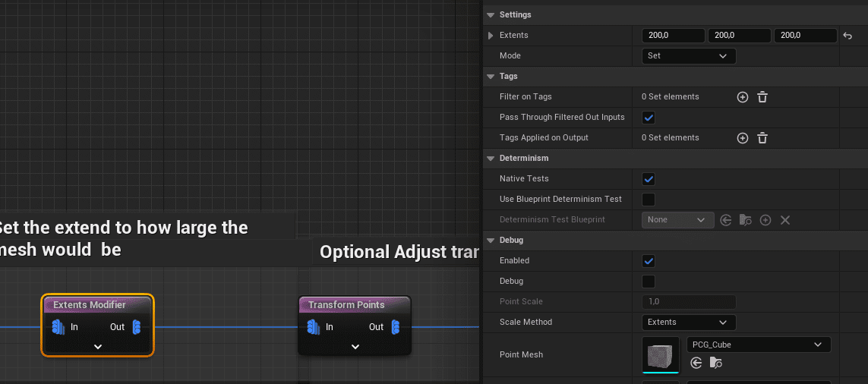Viewport: 868px width, 384px height.
Task: Select the 'Set the extend' comment box
Action: tap(147, 239)
